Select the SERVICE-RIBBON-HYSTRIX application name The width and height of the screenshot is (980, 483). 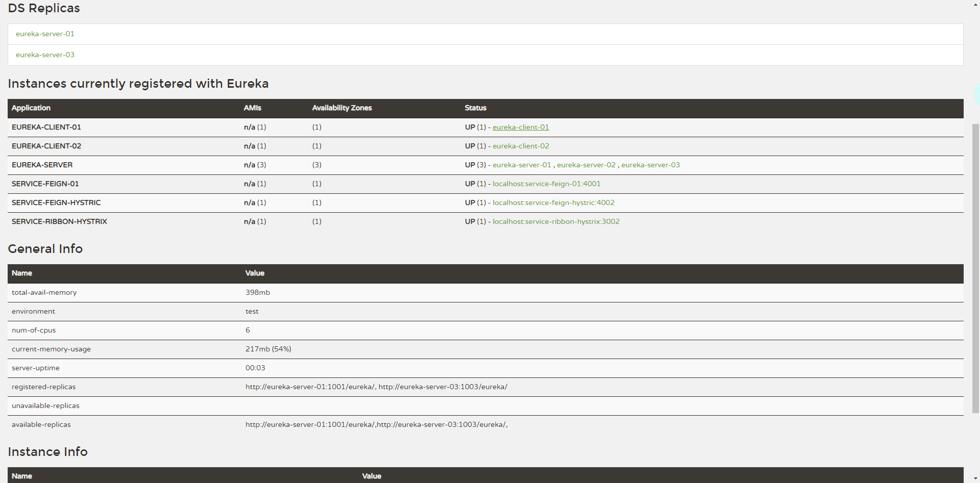point(59,221)
